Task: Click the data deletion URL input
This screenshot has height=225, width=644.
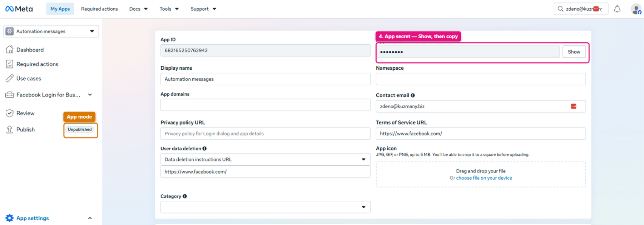Action: click(265, 172)
